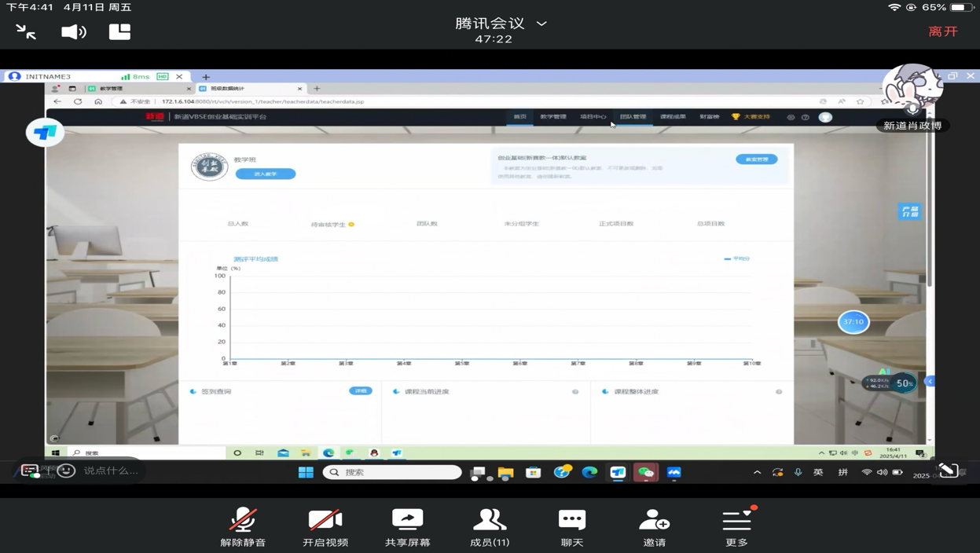Tap the 说点什么 message input
This screenshot has height=553, width=980.
pos(111,471)
